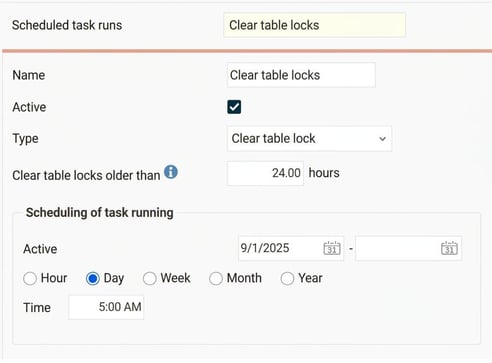Select the Day radio button
The image size is (492, 363).
coord(93,278)
